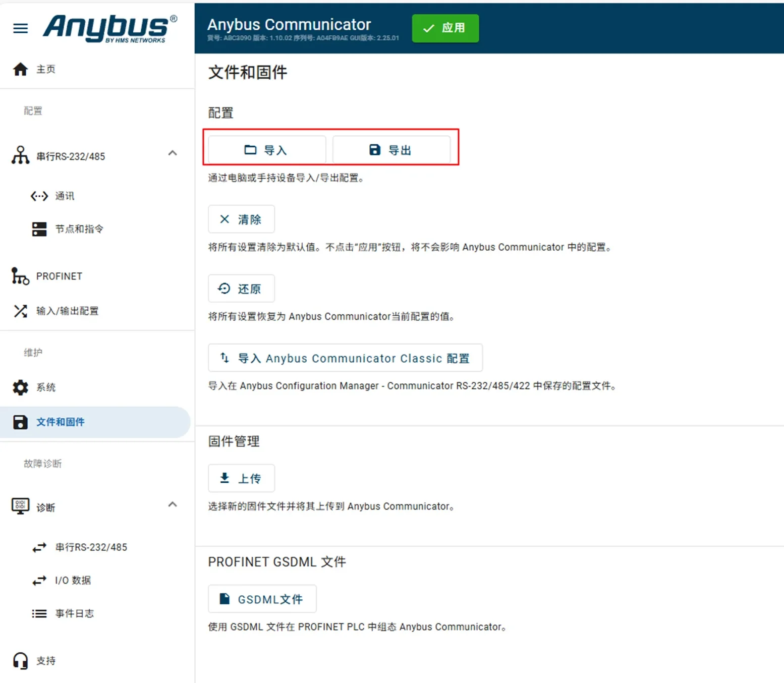The image size is (784, 683).
Task: Open I/O 数据 via its arrows icon
Action: pyautogui.click(x=40, y=580)
